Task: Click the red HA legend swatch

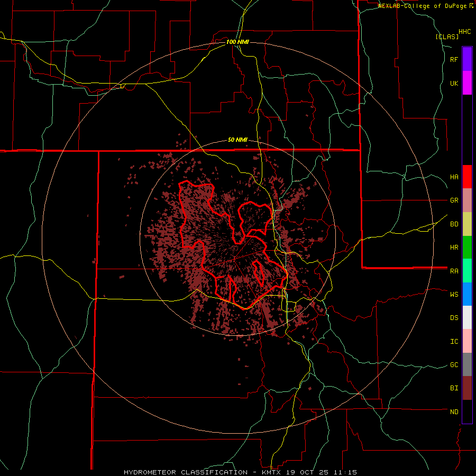Action: pyautogui.click(x=467, y=177)
